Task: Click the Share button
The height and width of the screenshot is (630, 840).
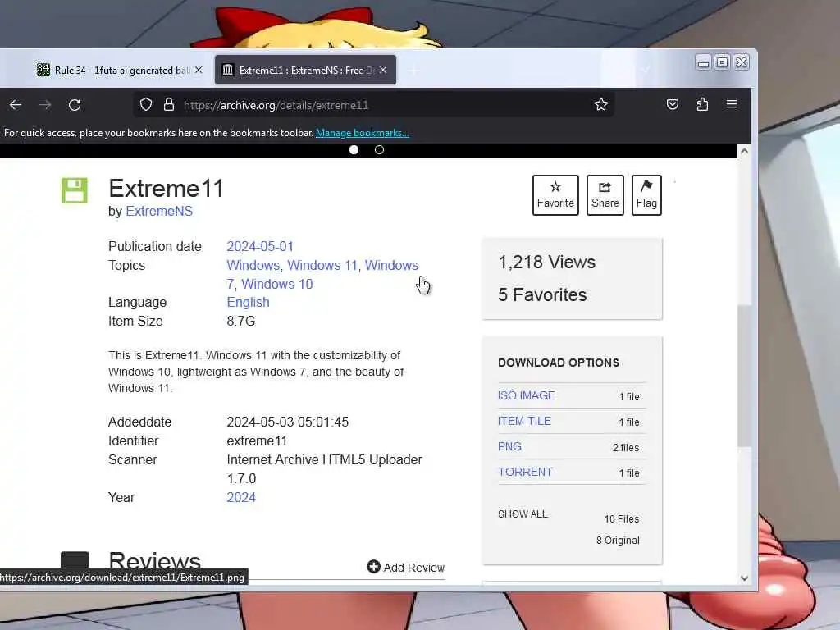Action: pos(605,195)
